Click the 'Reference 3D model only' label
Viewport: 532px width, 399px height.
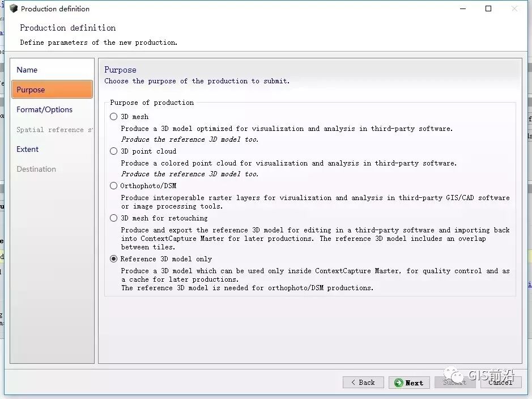166,259
